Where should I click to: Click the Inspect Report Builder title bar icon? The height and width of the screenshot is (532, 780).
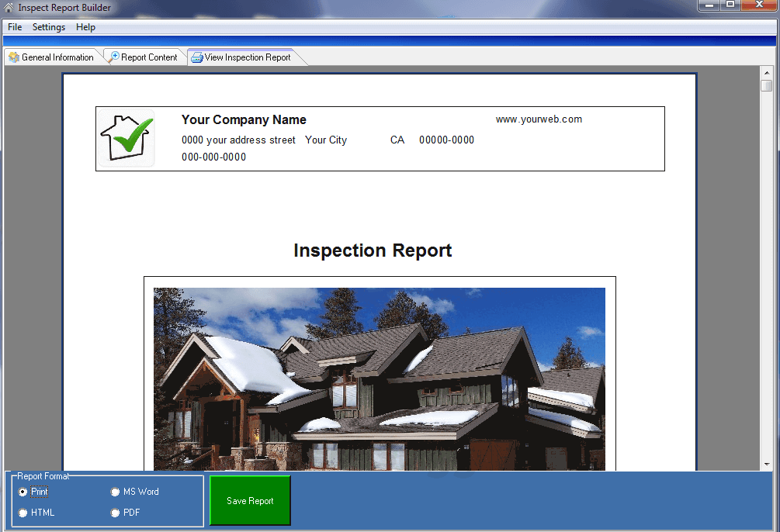click(8, 6)
